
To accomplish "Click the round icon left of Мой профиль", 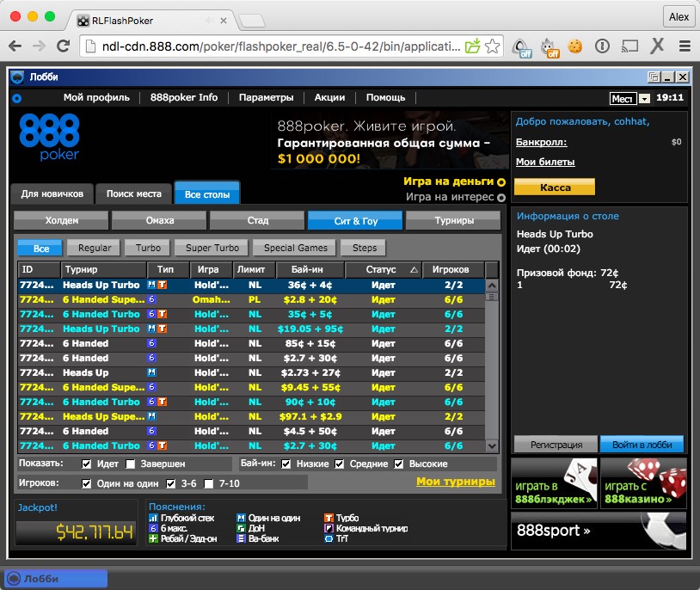I will tap(16, 98).
